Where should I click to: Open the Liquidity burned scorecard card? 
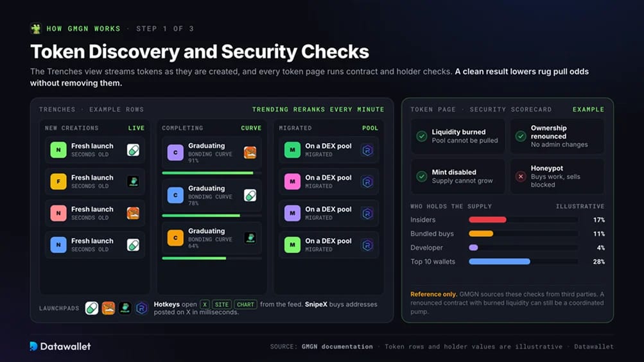click(458, 136)
